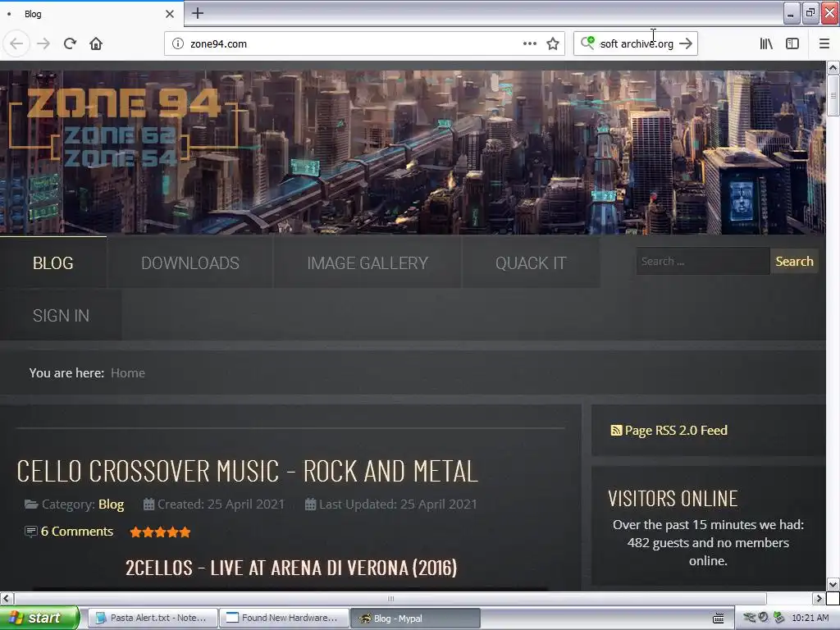Viewport: 840px width, 630px height.
Task: Click the five-star article rating
Action: pyautogui.click(x=160, y=532)
